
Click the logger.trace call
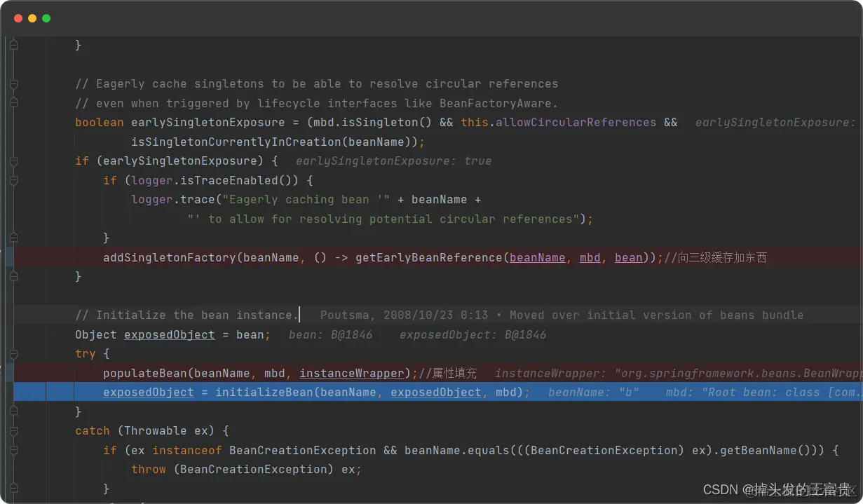pyautogui.click(x=172, y=199)
